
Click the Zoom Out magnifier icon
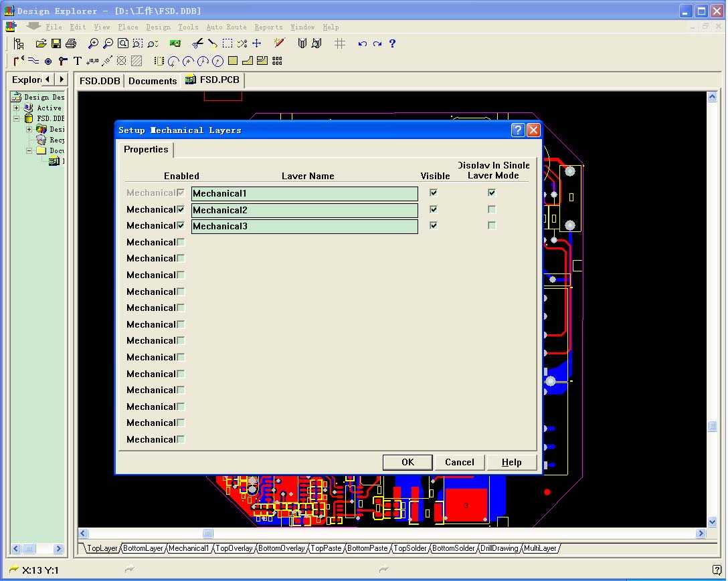click(x=108, y=43)
